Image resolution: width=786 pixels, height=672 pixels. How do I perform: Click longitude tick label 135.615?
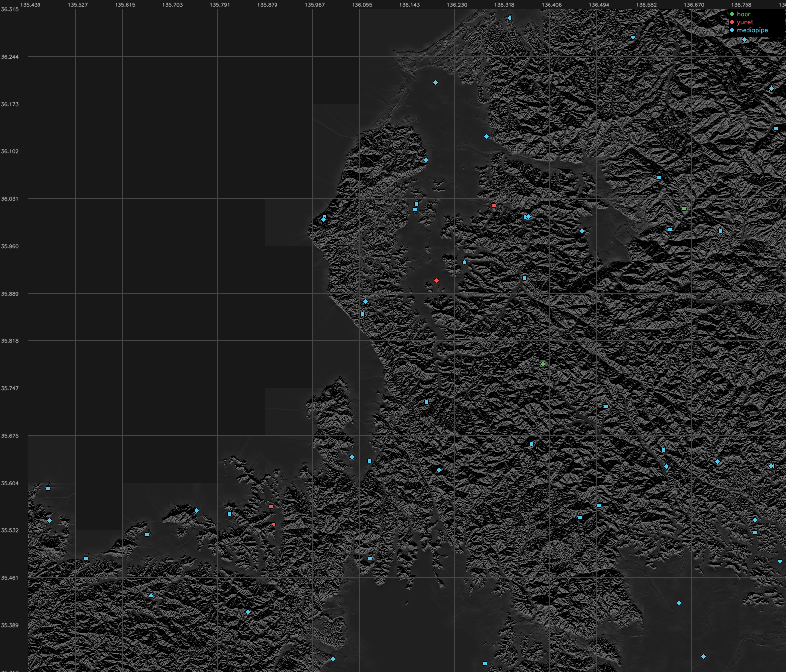point(125,5)
